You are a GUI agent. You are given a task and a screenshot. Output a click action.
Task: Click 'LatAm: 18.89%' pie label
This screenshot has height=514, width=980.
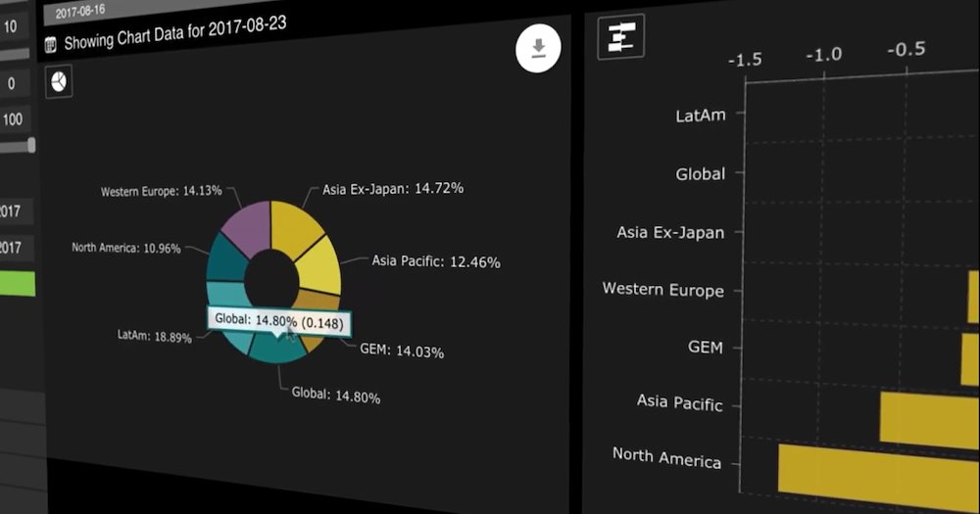click(x=155, y=336)
